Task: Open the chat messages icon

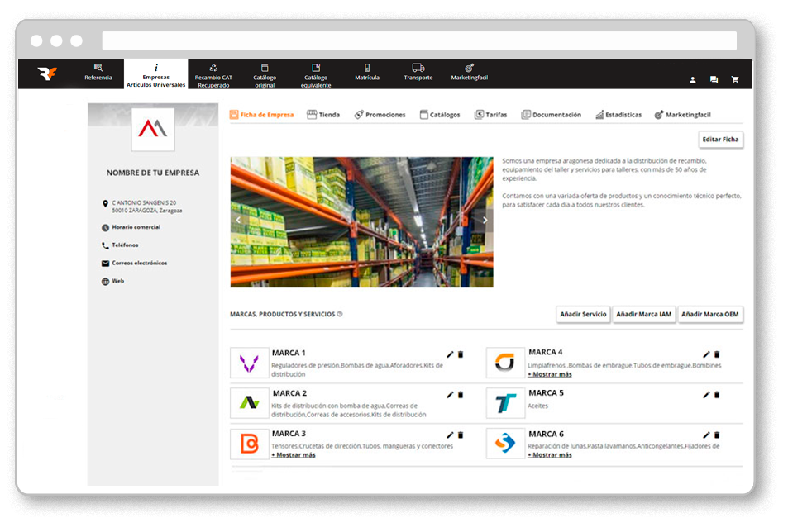Action: [x=714, y=80]
